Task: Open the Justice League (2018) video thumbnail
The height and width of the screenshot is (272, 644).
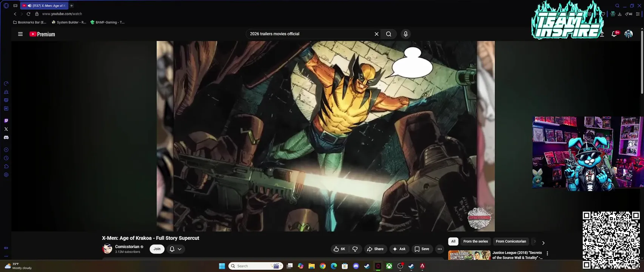Action: coord(469,255)
